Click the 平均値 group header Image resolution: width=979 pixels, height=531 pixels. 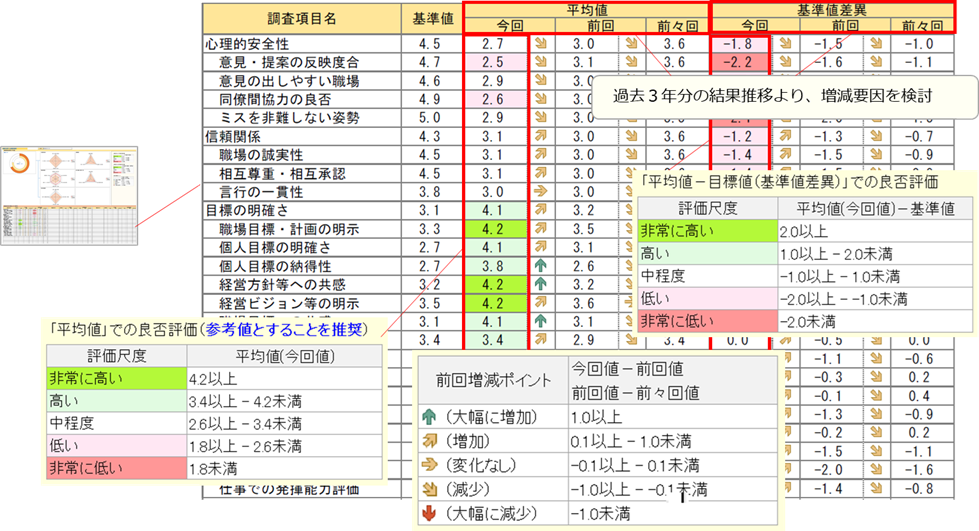coord(585,10)
